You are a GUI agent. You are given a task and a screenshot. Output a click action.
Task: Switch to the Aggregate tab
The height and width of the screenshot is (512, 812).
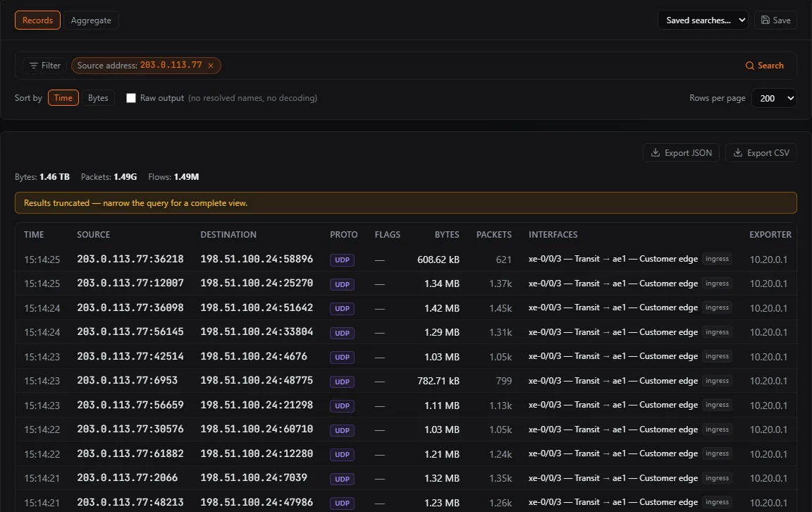point(91,20)
